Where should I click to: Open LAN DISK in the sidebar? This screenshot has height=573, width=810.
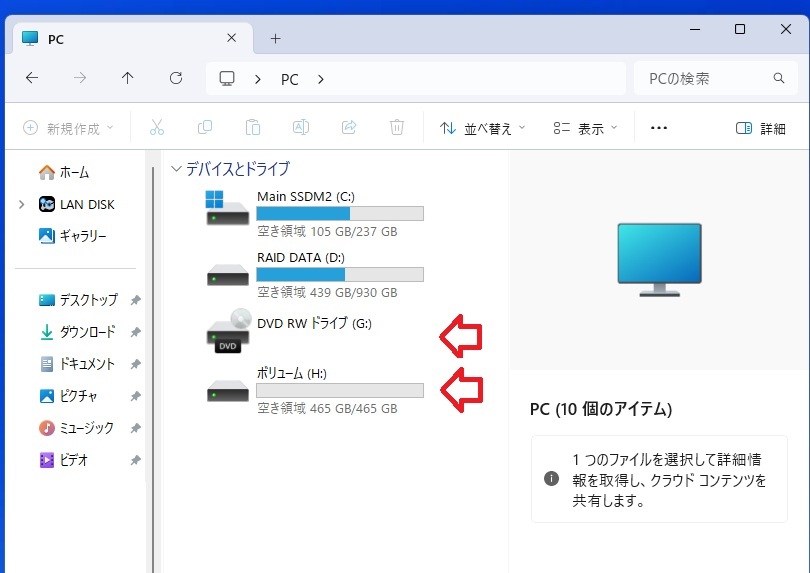(76, 205)
